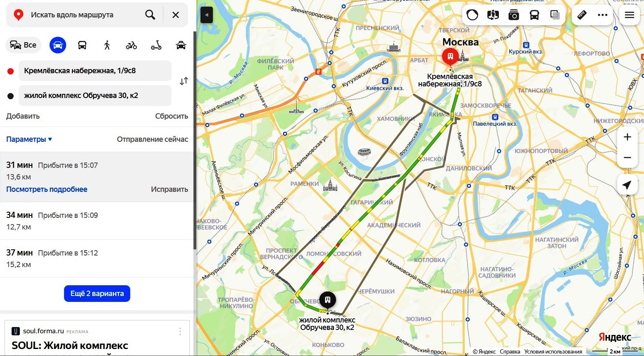Expand the "Параметры" dropdown
The width and height of the screenshot is (644, 356).
pos(29,139)
